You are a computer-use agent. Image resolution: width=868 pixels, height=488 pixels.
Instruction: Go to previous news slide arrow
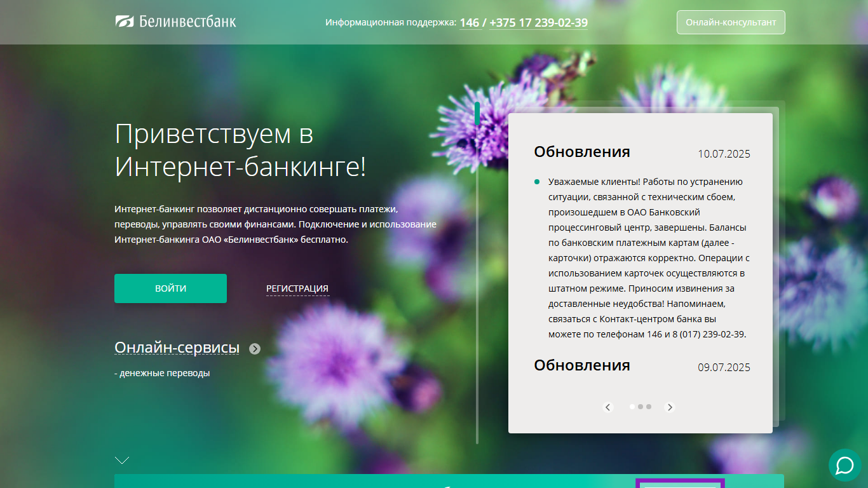608,407
